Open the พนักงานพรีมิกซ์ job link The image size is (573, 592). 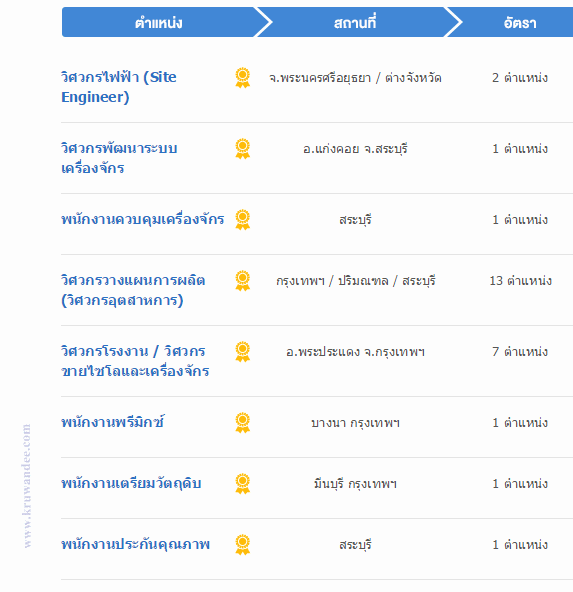tap(113, 422)
